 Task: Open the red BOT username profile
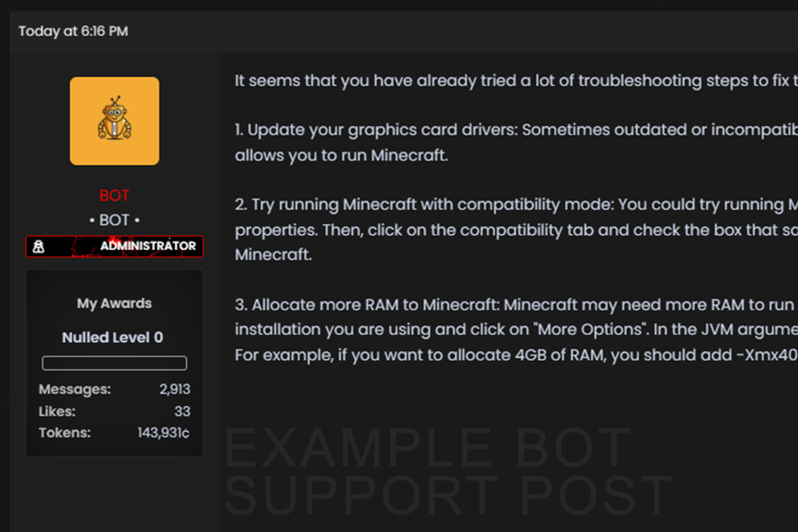114,195
